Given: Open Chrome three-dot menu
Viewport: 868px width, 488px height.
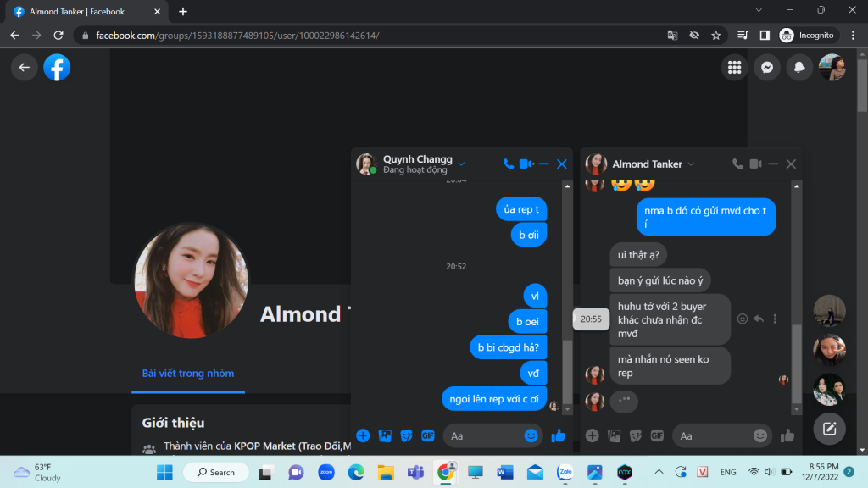Looking at the screenshot, I should (x=853, y=36).
